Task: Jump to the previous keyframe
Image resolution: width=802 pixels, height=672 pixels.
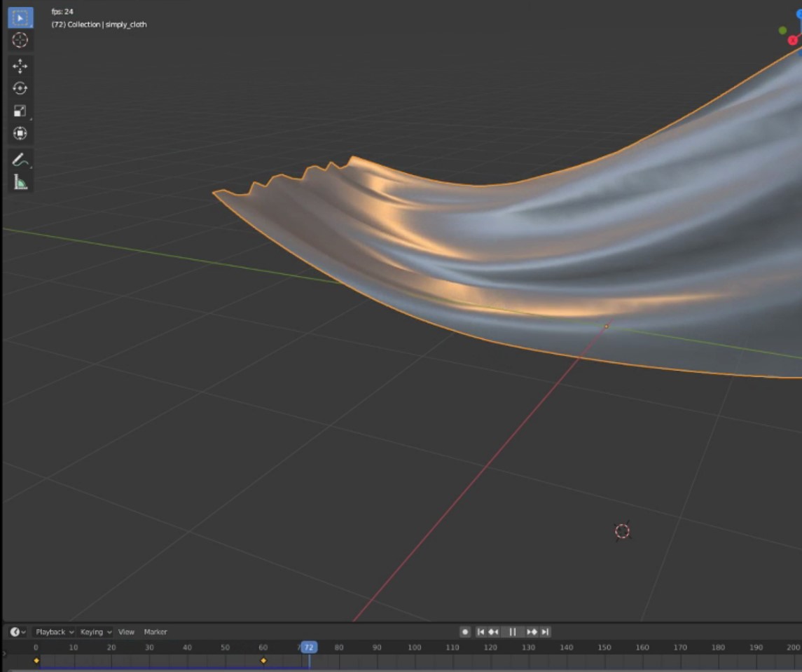Action: (495, 631)
